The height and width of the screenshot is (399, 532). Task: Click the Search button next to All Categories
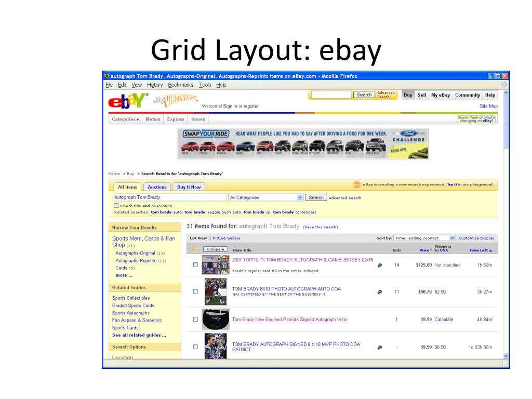tap(316, 197)
